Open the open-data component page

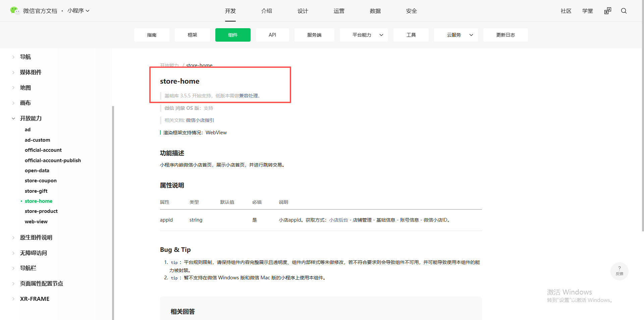37,171
